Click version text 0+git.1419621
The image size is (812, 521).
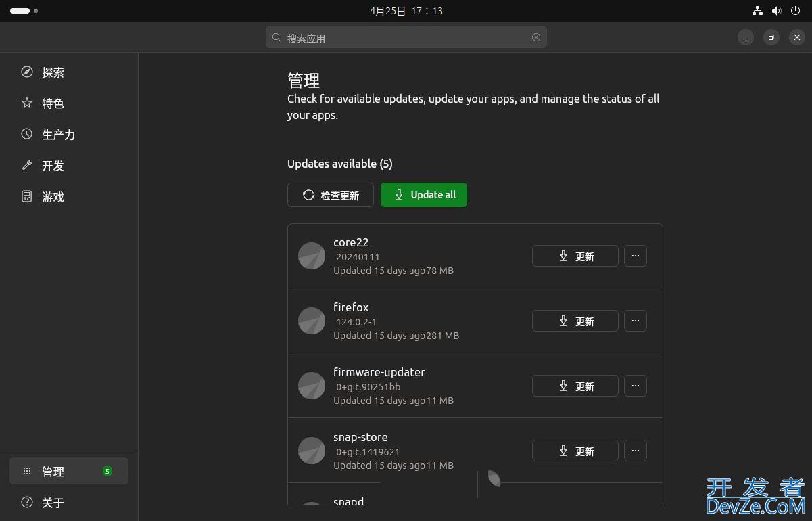point(368,452)
